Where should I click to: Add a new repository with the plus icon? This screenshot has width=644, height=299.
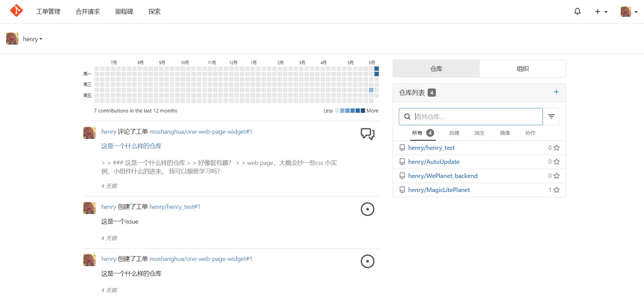tap(557, 92)
